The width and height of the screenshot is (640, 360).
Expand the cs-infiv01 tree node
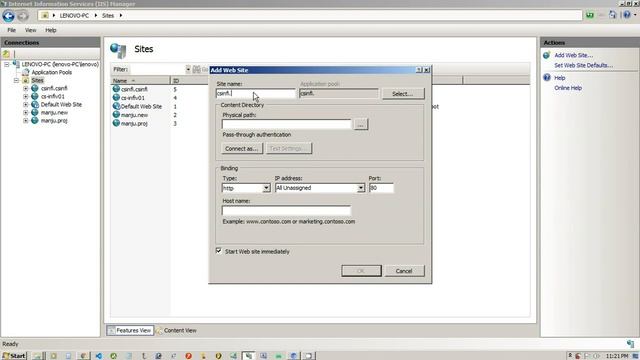(x=26, y=96)
